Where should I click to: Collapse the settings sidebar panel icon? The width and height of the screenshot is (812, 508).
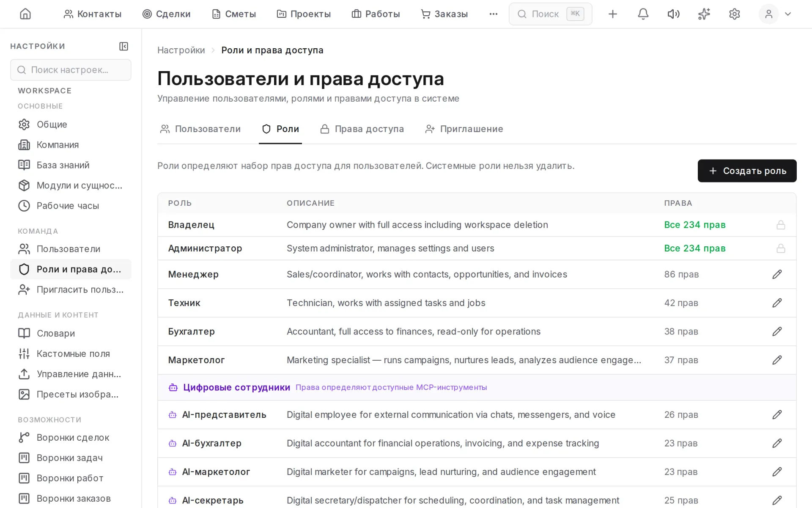[123, 46]
